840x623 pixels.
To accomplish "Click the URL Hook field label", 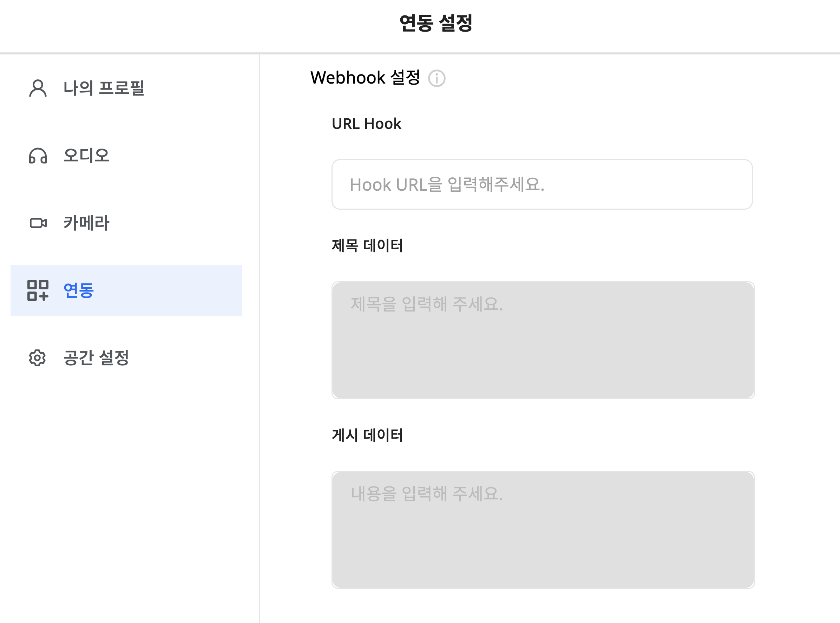I will 367,124.
